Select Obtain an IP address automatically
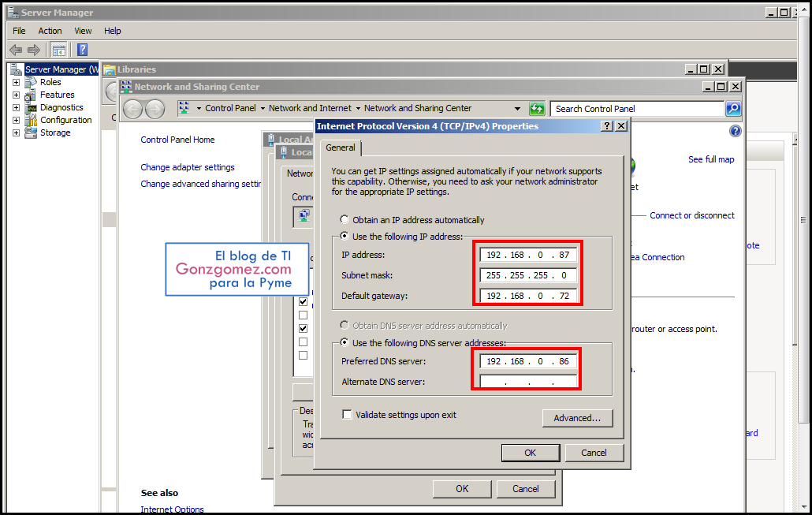This screenshot has width=812, height=515. pos(344,220)
